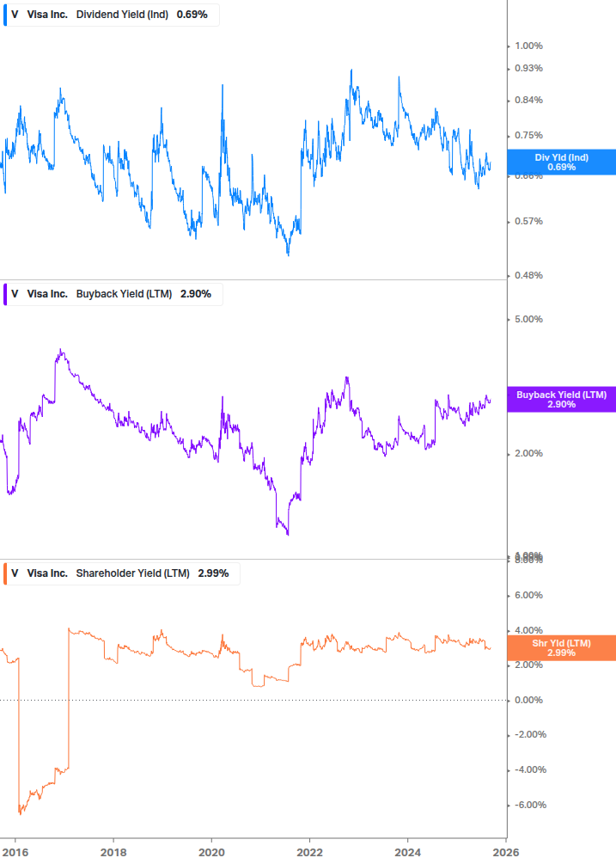616x864 pixels.
Task: Click the 2.99% value in Shareholder Yield legend
Action: click(x=214, y=573)
